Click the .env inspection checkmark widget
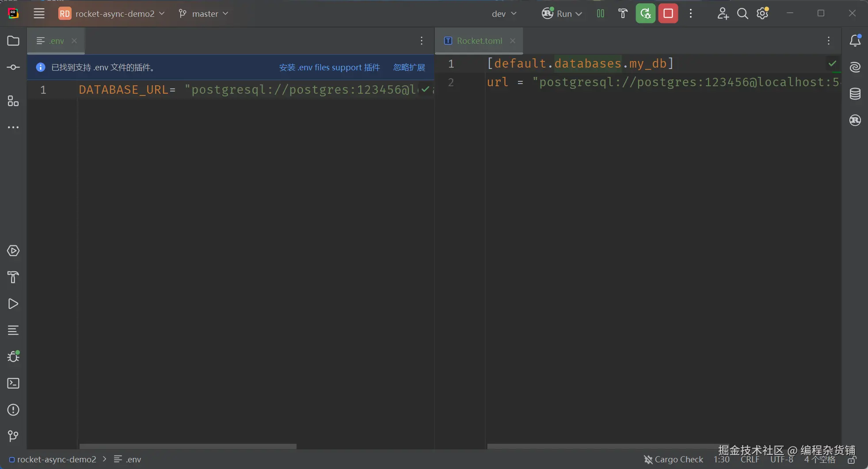The width and height of the screenshot is (868, 469). pyautogui.click(x=425, y=90)
